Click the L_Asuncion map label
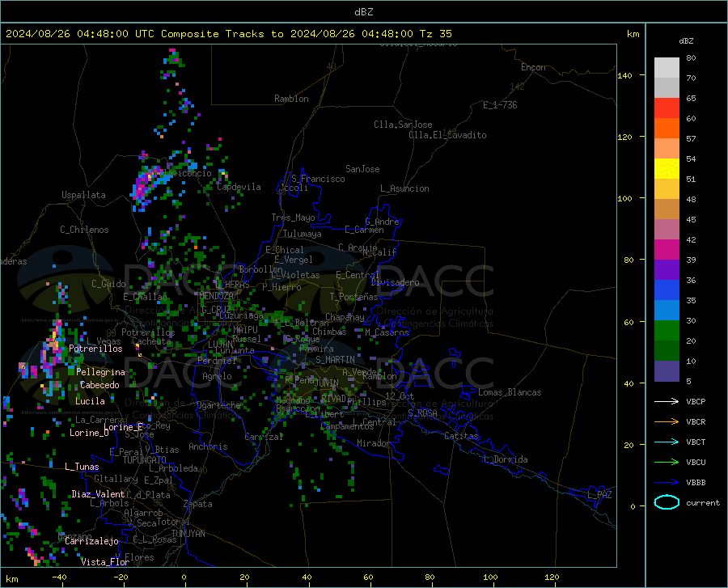Viewport: 728px width, 588px height. (x=404, y=188)
